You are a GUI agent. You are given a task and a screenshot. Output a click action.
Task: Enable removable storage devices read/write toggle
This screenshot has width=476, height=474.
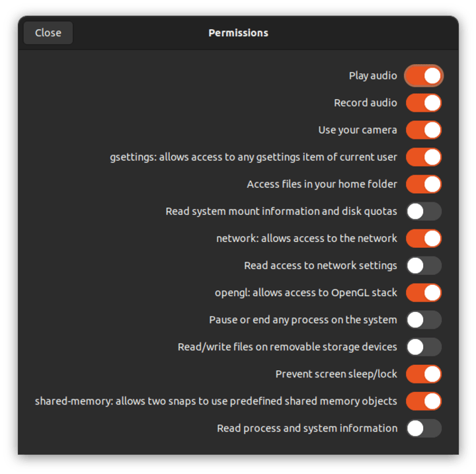(x=424, y=347)
